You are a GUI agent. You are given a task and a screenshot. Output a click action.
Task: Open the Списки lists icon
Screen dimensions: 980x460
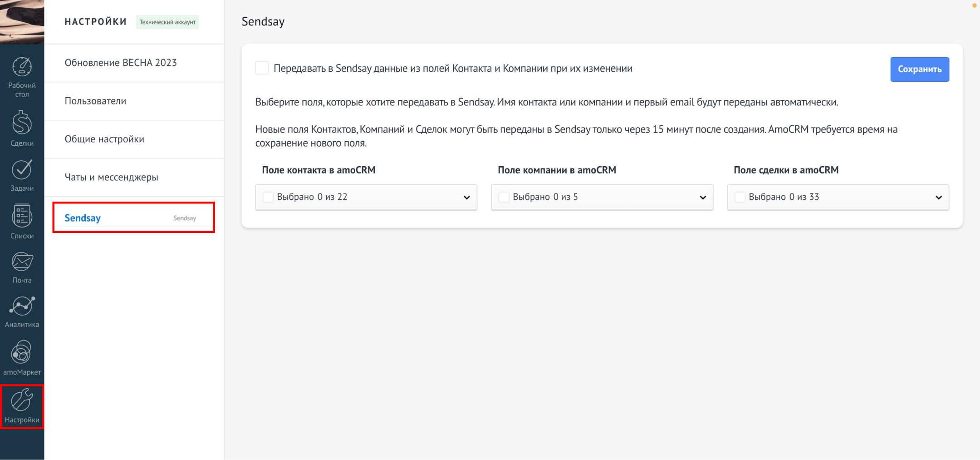pyautogui.click(x=22, y=216)
